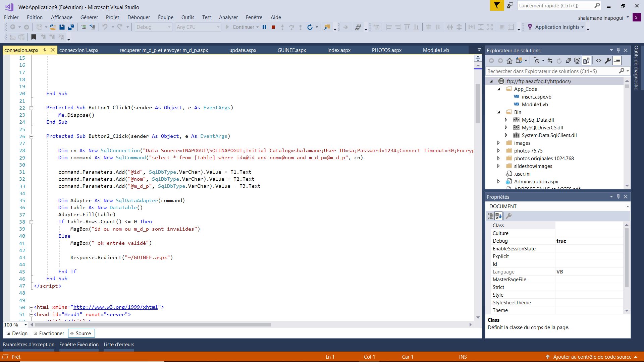Viewport: 644px width, 362px height.
Task: Collapse Button2_Click sub at line 26
Action: pos(31,136)
